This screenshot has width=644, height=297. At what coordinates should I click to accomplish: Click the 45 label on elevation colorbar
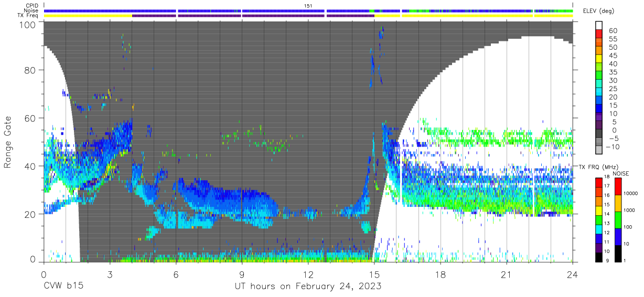(x=613, y=56)
